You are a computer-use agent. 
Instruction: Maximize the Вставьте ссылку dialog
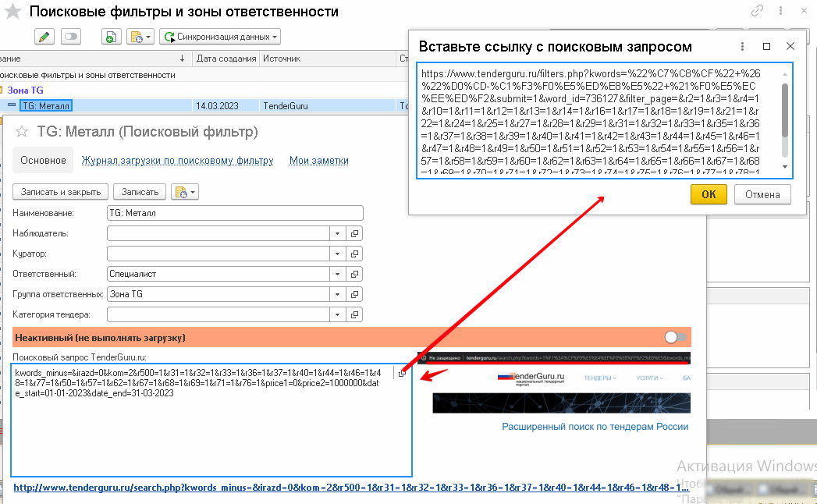(x=766, y=46)
